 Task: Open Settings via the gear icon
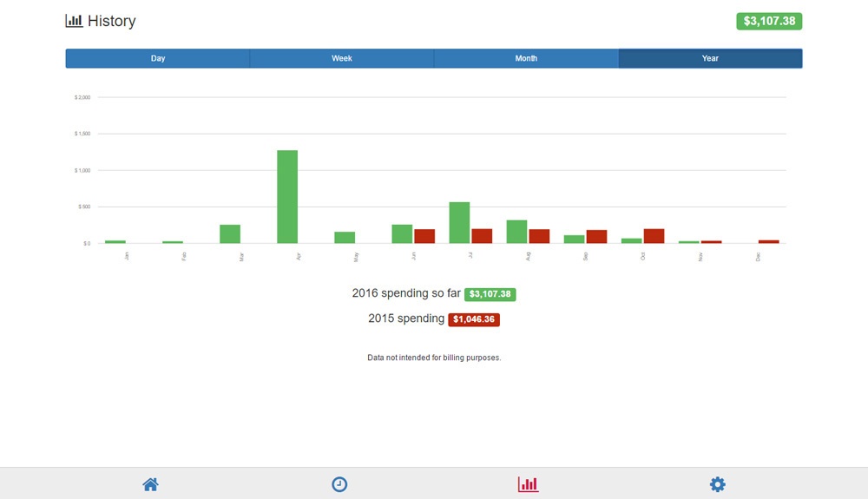[717, 484]
